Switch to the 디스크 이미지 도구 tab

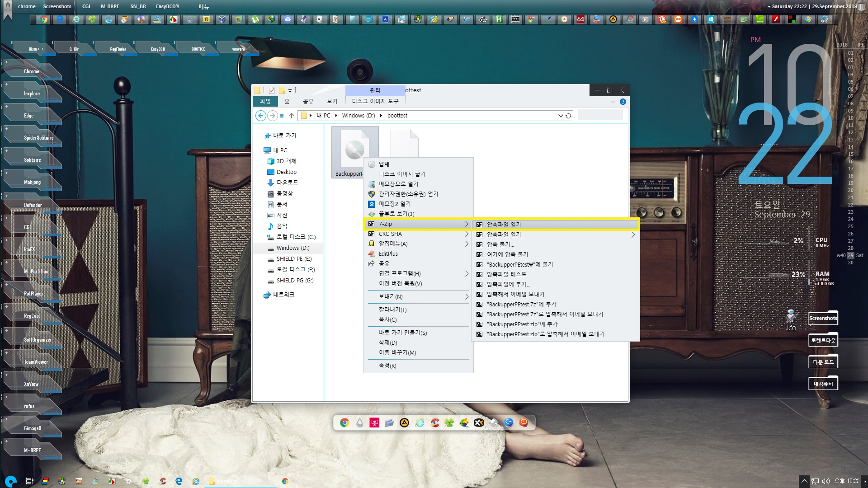[375, 101]
